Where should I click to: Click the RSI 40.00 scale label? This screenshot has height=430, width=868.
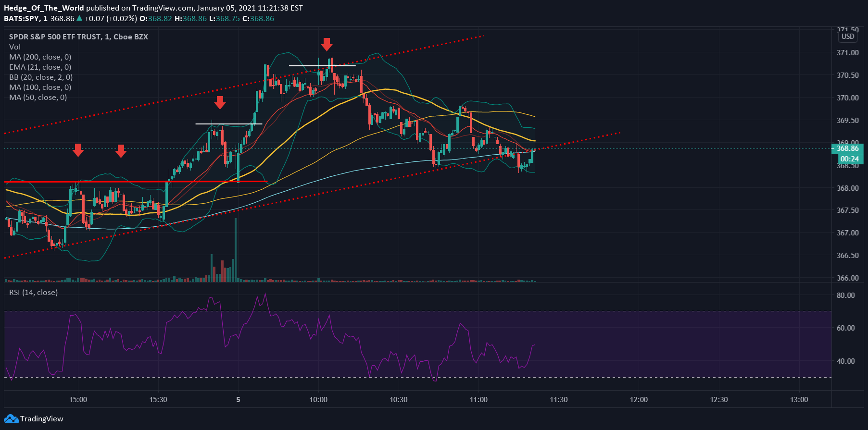point(846,361)
